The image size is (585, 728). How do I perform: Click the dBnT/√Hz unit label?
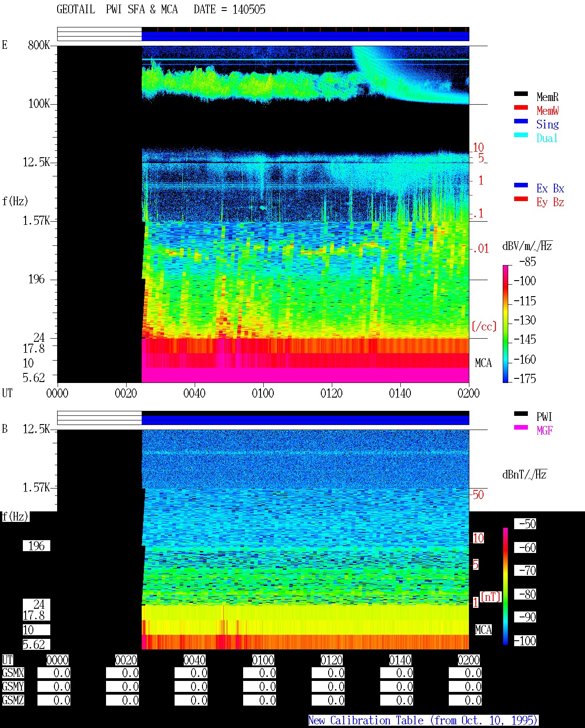pos(525,474)
